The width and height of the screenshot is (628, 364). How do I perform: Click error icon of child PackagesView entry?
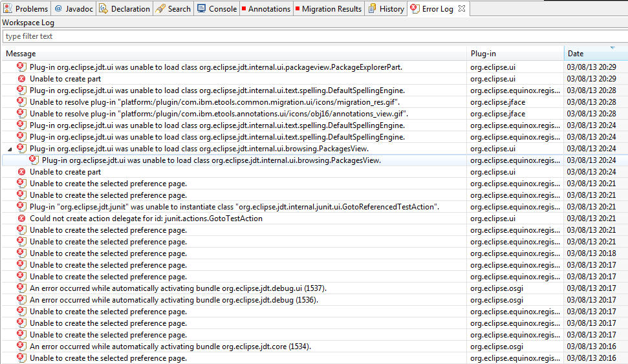pos(34,160)
